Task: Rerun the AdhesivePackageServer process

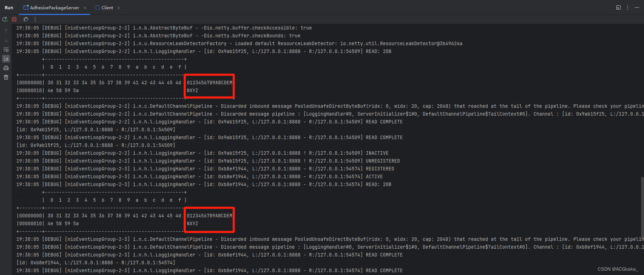Action: point(5,19)
